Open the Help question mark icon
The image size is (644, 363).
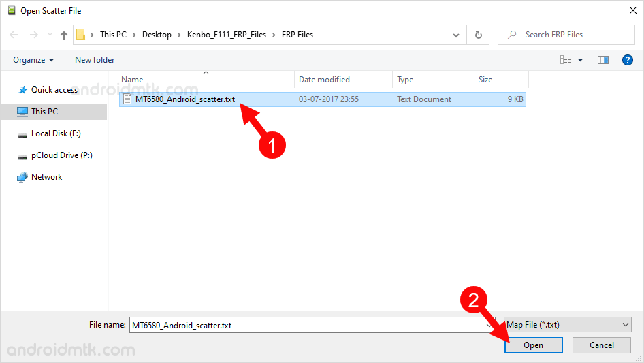click(x=628, y=60)
